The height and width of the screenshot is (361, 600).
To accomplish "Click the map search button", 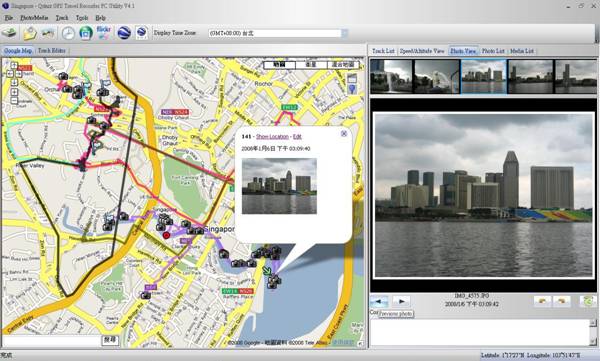I will (x=110, y=340).
